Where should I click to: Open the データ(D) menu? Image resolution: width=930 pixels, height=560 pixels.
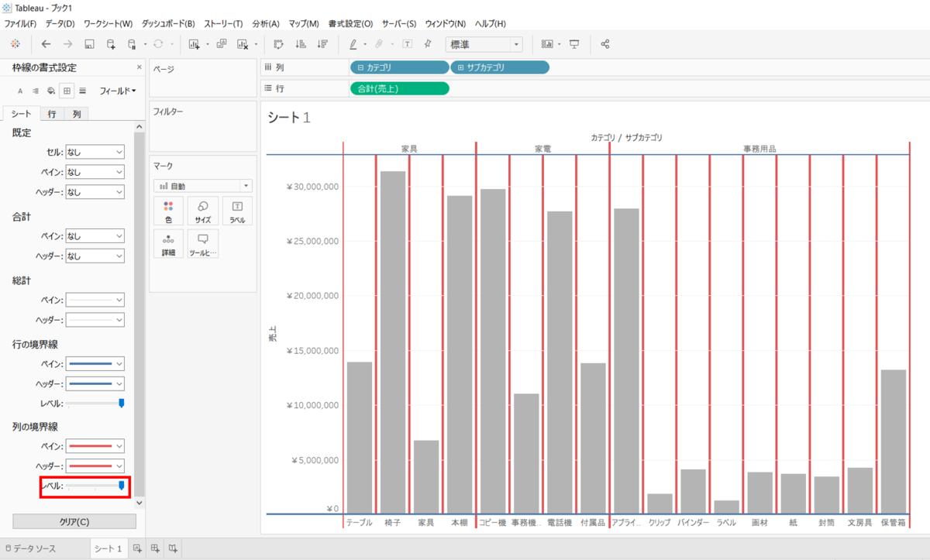pos(60,23)
